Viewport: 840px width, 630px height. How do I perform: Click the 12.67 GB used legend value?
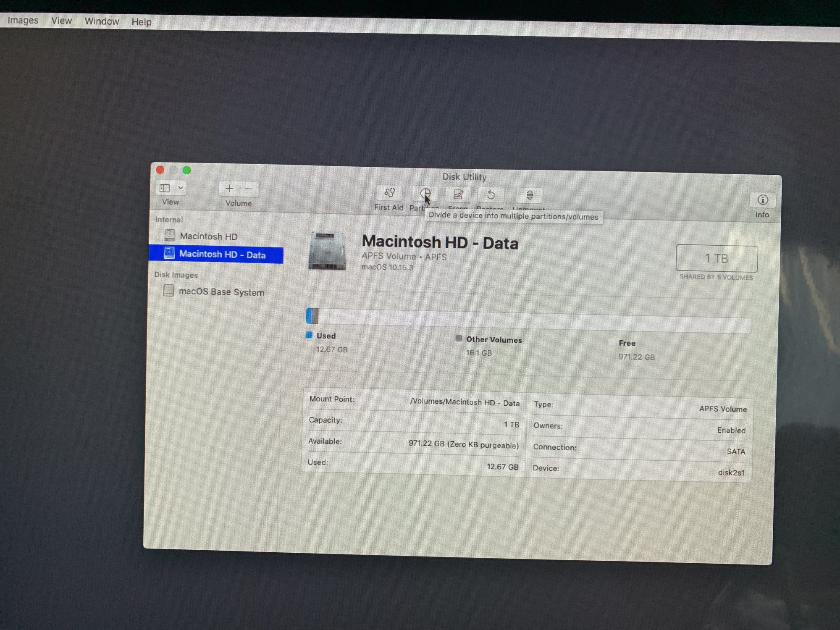click(x=332, y=349)
